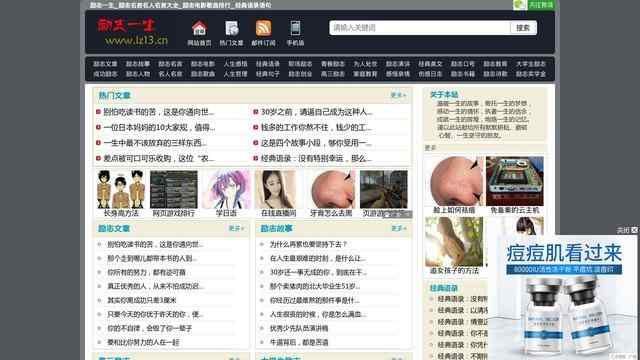Open hot article 经典语录：没有特别幸运
The width and height of the screenshot is (640, 360).
(316, 158)
